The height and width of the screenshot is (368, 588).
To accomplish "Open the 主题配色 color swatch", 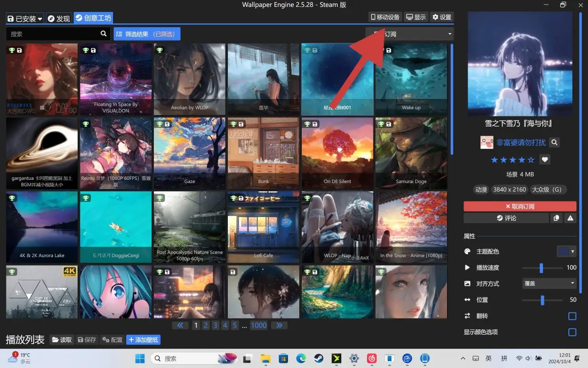I will [566, 252].
